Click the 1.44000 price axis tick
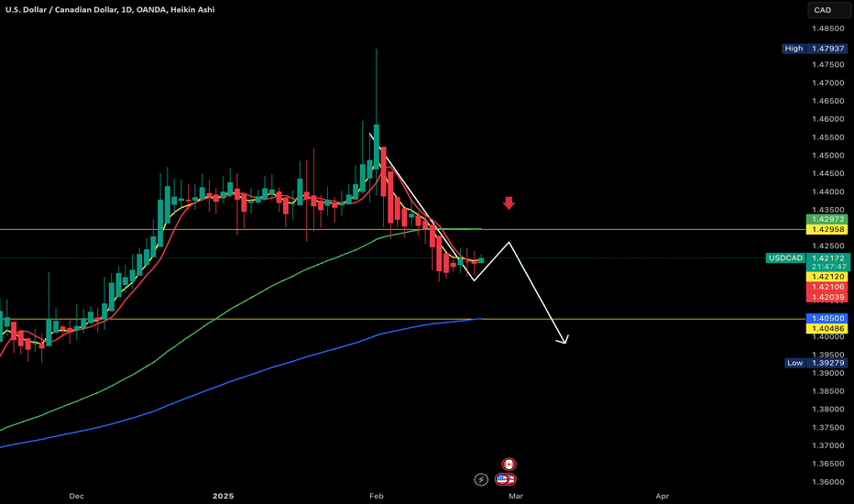This screenshot has width=854, height=504. click(x=827, y=192)
